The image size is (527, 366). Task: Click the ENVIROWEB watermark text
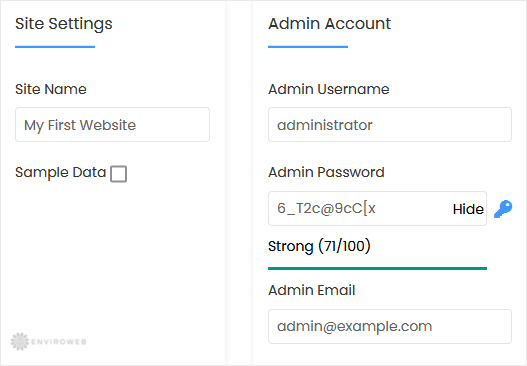(x=59, y=342)
